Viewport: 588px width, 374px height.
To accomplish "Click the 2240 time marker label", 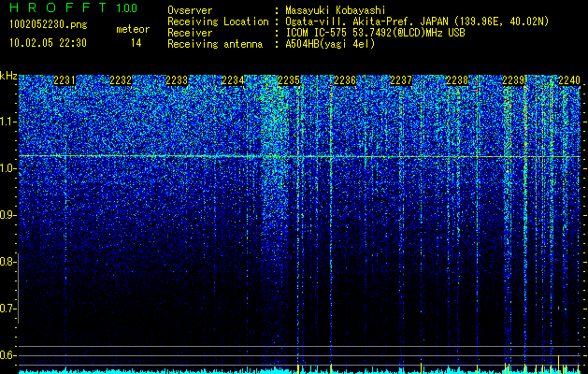I will (569, 80).
